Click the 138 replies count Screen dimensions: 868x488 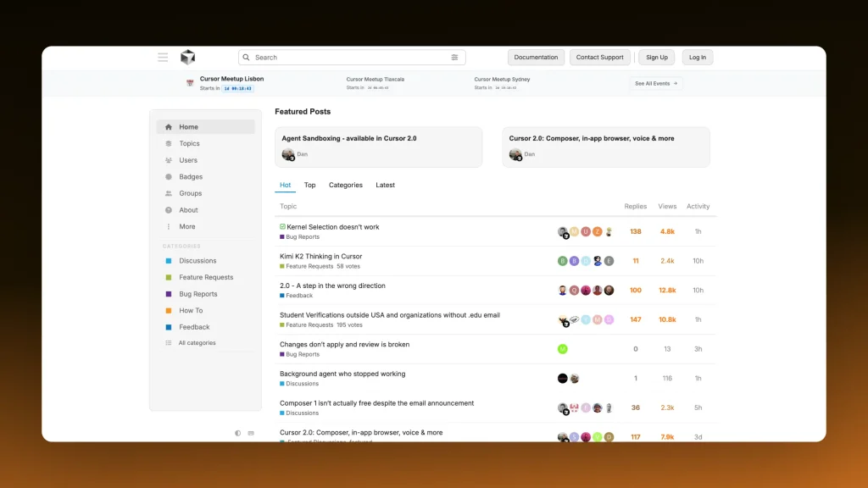(636, 231)
